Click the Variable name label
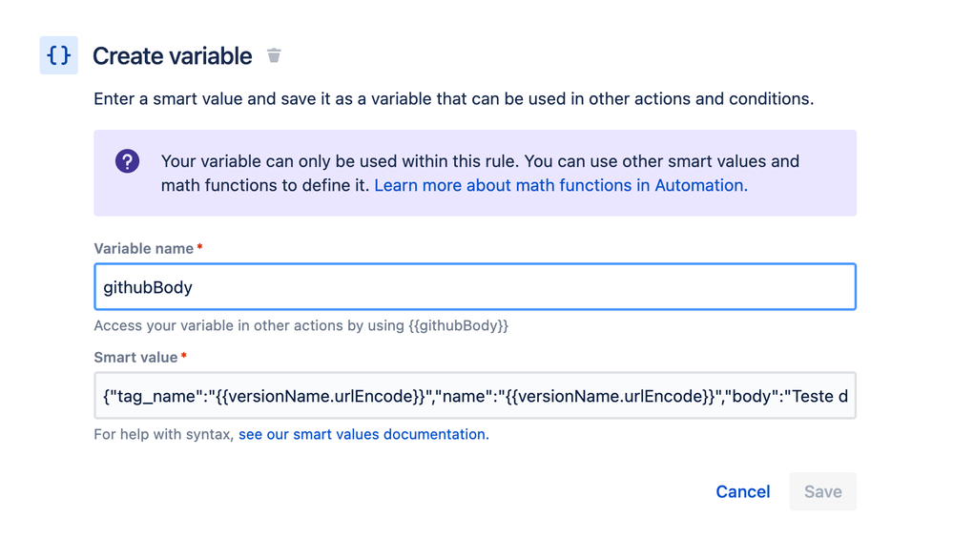953x560 pixels. (143, 249)
